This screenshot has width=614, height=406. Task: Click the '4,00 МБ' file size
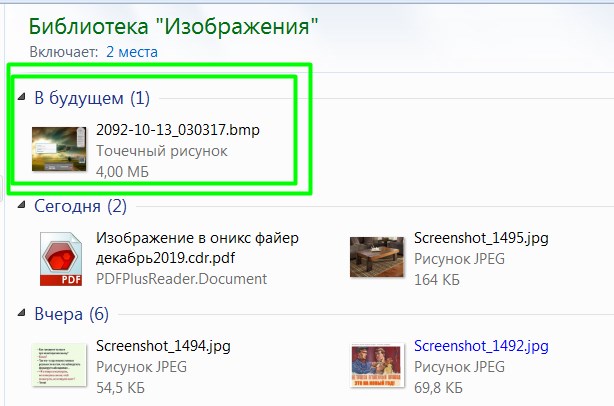122,171
